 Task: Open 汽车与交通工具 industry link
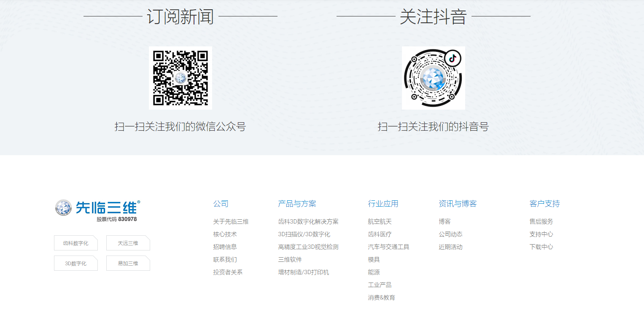[x=388, y=247]
